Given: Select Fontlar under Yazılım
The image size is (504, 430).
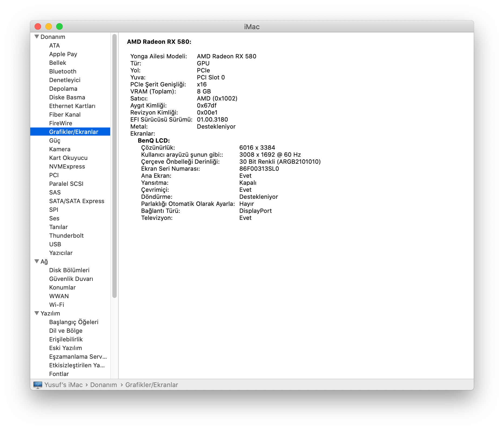Looking at the screenshot, I should coord(59,374).
